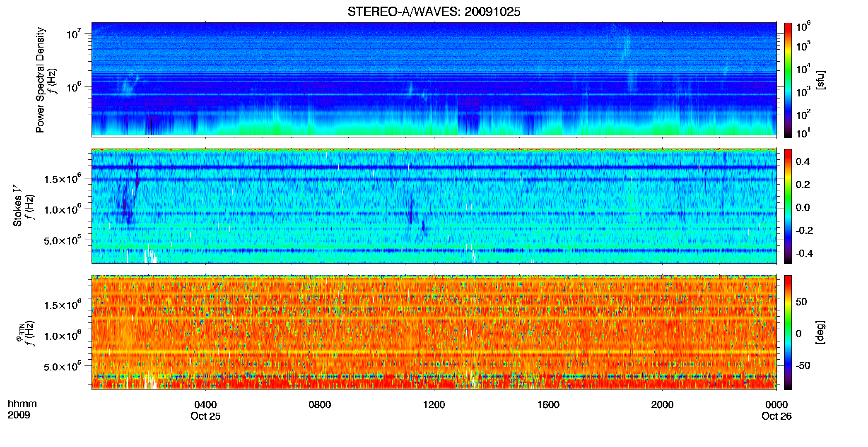The image size is (868, 447).
Task: Click the bottom degrees colorbar
Action: coord(788,332)
